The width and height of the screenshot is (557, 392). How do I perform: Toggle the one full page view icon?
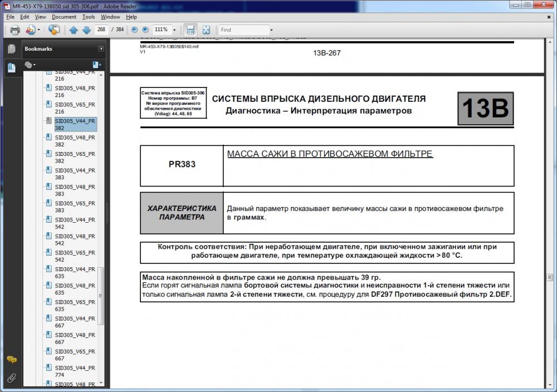[x=206, y=30]
